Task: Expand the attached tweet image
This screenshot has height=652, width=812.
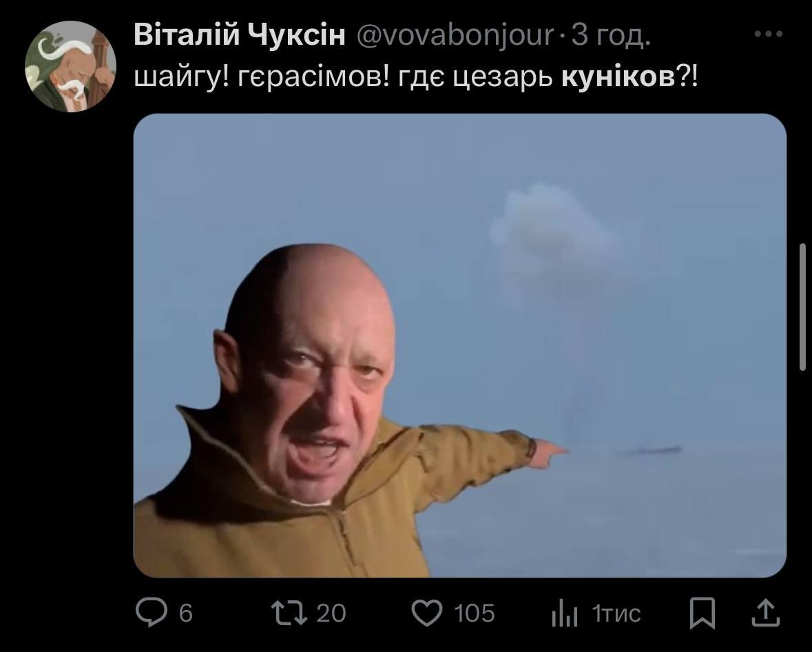Action: 460,345
